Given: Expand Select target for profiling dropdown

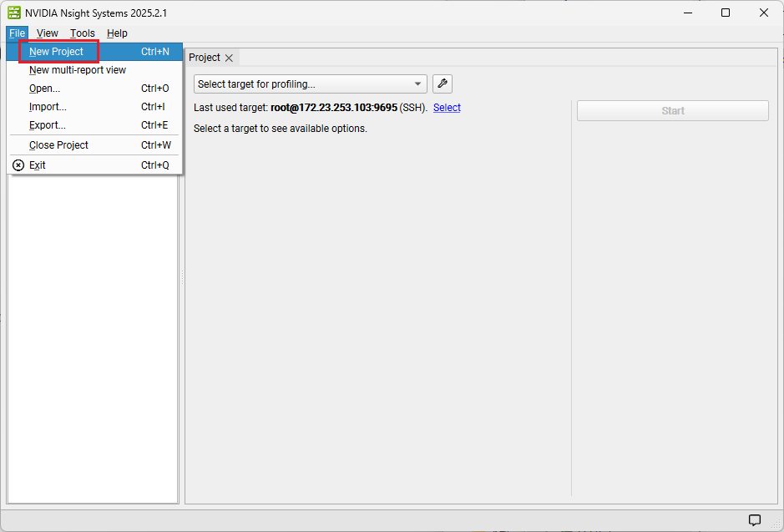Looking at the screenshot, I should click(311, 84).
